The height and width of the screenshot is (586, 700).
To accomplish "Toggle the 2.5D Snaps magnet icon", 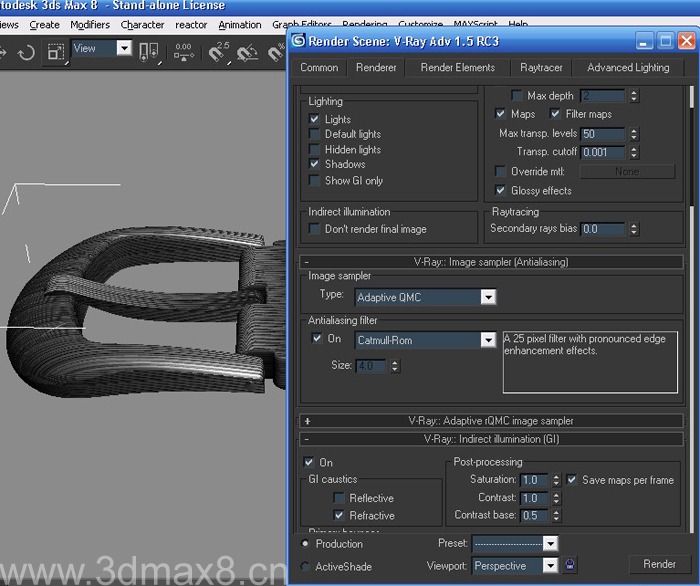I will (x=219, y=53).
